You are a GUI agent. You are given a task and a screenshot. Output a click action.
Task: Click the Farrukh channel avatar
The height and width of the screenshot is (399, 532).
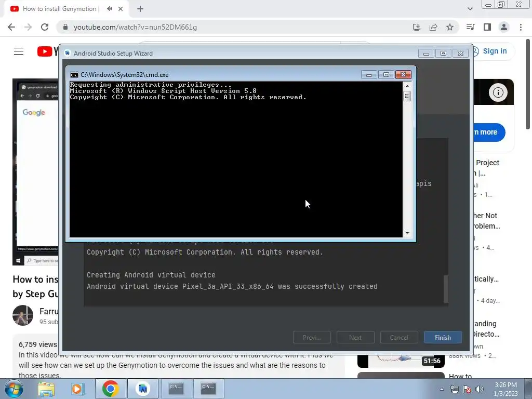click(23, 315)
